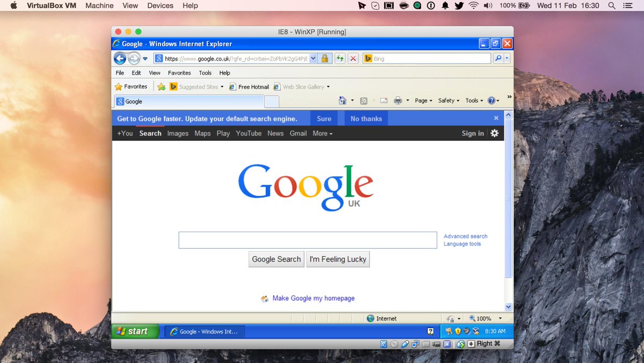Click VirtualBox optical disc status icon
Viewport: 644px width, 363px height.
(x=394, y=344)
